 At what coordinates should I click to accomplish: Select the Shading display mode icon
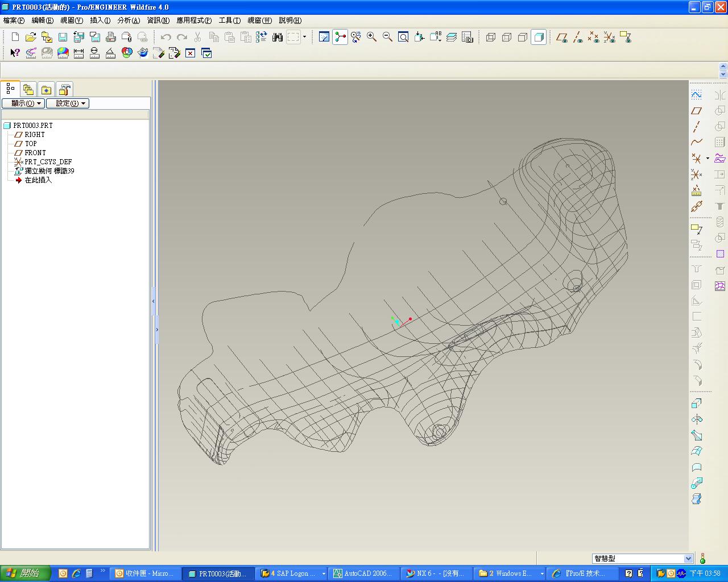[x=539, y=38]
